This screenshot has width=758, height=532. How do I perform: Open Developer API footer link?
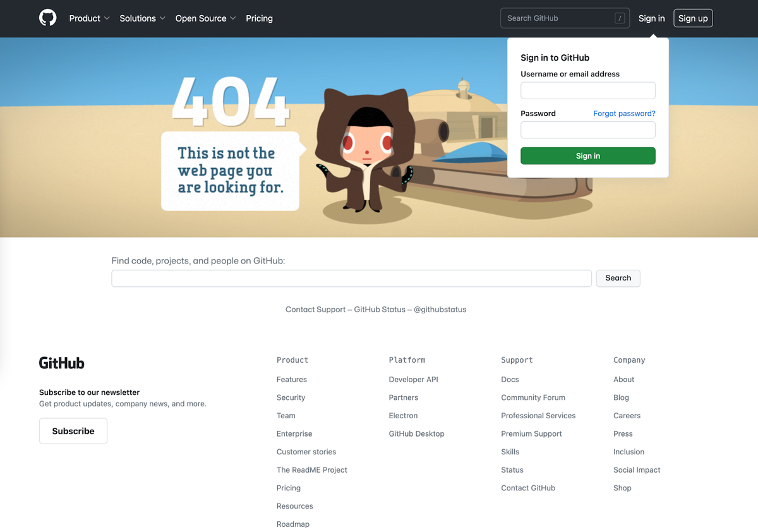pyautogui.click(x=414, y=380)
